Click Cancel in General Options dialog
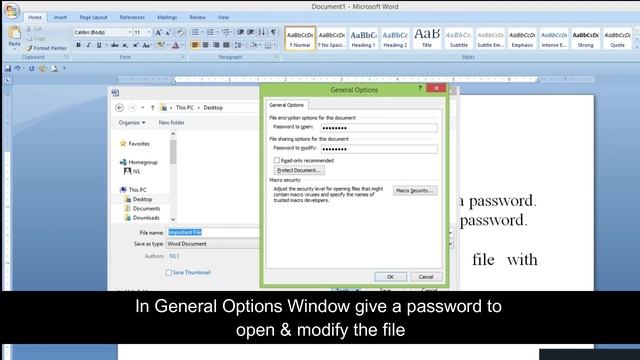 (426, 277)
